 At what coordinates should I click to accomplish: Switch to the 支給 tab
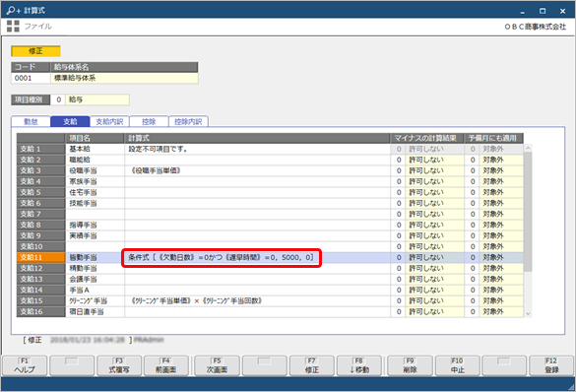pyautogui.click(x=70, y=121)
